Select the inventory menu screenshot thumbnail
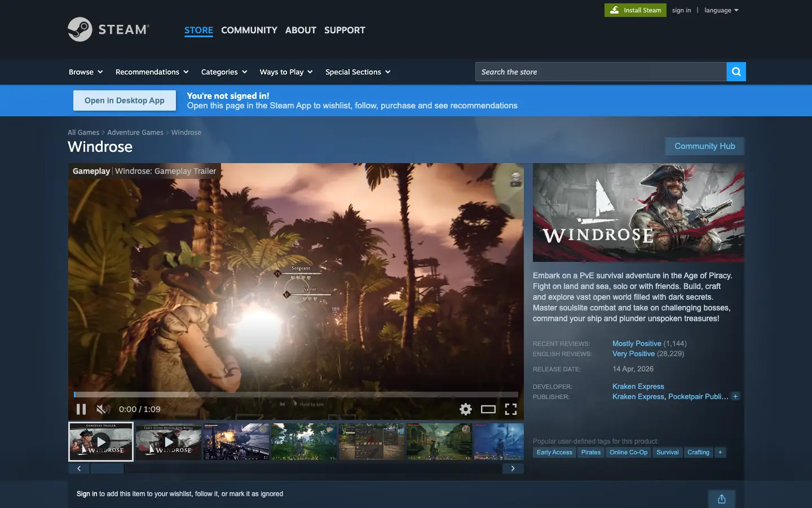 coord(372,441)
